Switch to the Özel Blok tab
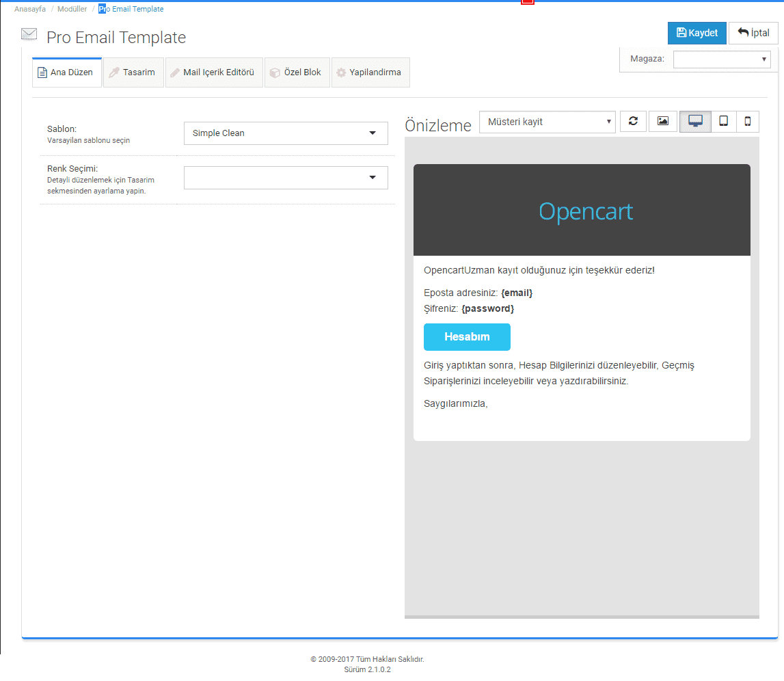This screenshot has width=784, height=681. click(297, 72)
